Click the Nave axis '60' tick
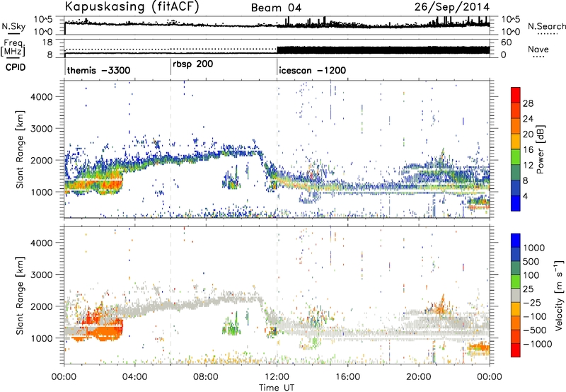 (506, 42)
